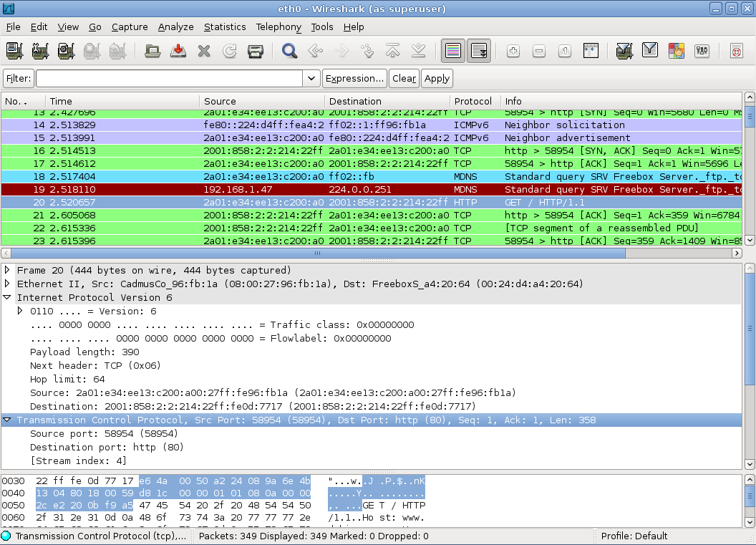Go to specific packet number icon
Screen dimensions: 756x545
pyautogui.click(x=367, y=51)
